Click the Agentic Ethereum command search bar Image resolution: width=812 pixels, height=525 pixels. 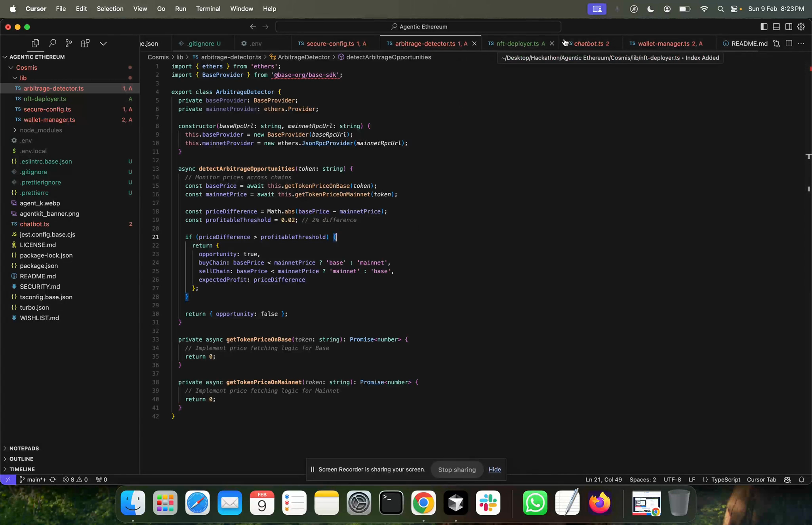click(418, 27)
